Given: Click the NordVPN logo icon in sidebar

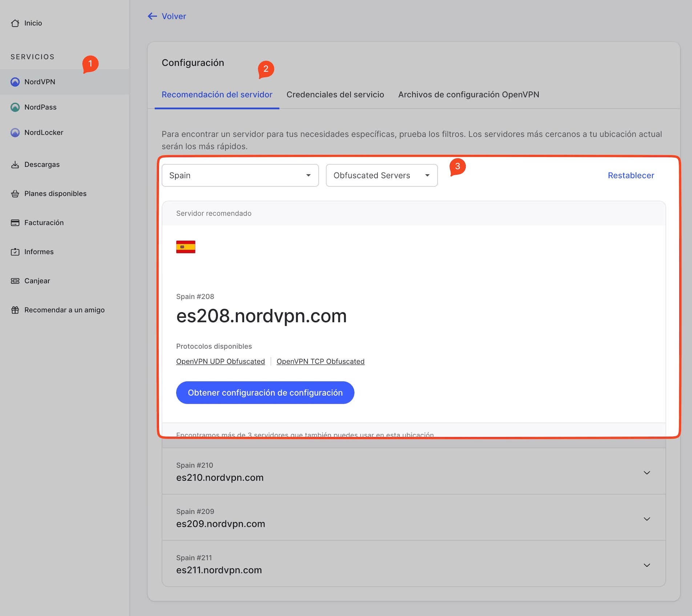Looking at the screenshot, I should point(15,82).
